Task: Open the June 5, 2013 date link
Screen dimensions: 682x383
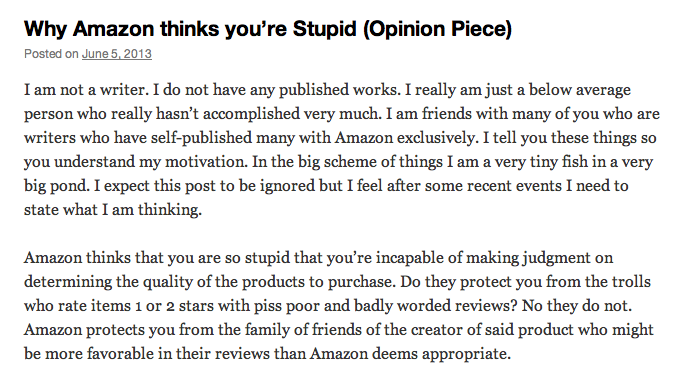Action: click(x=117, y=54)
